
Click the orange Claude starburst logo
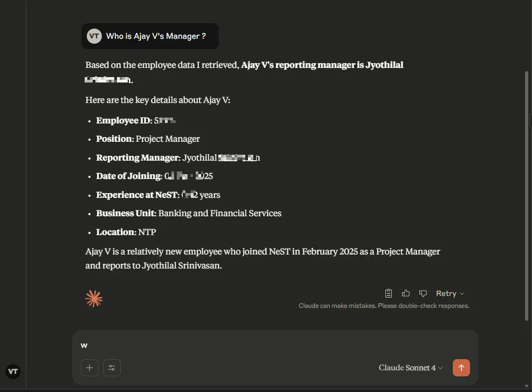[94, 299]
